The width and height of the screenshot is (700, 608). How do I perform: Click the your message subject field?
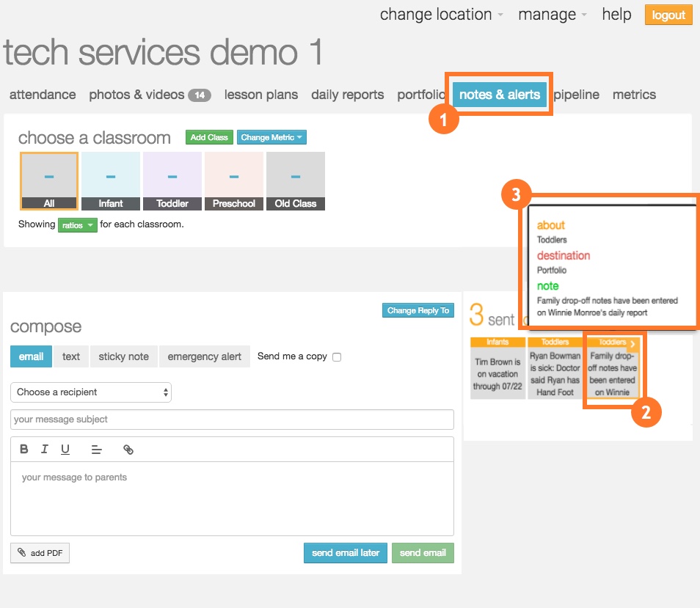point(232,419)
